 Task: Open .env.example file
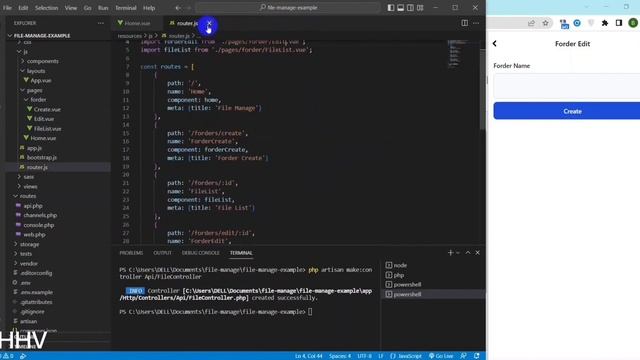37,292
